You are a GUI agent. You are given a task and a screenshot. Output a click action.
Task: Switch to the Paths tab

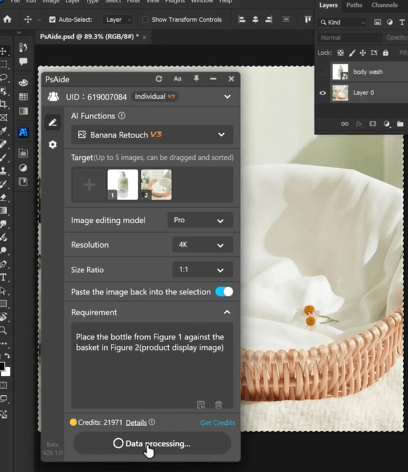coord(354,5)
